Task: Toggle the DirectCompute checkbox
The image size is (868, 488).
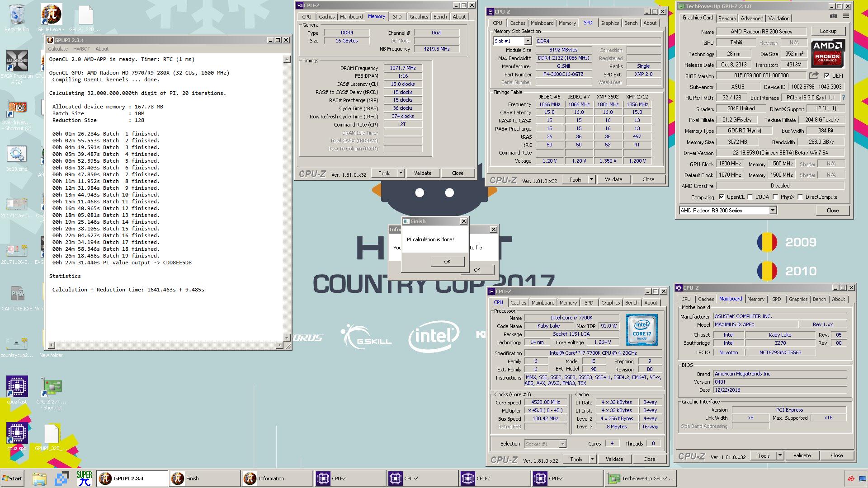Action: tap(800, 197)
